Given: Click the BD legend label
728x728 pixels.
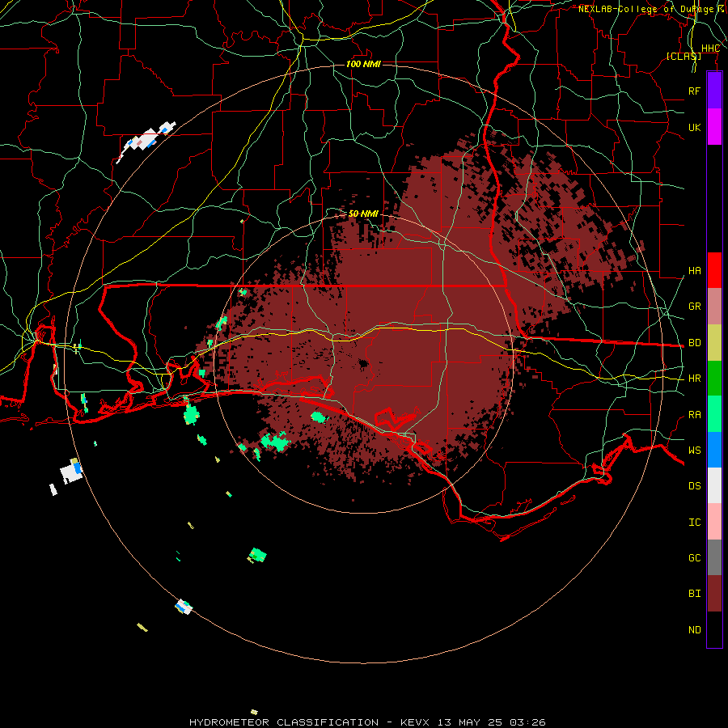Looking at the screenshot, I should (694, 343).
